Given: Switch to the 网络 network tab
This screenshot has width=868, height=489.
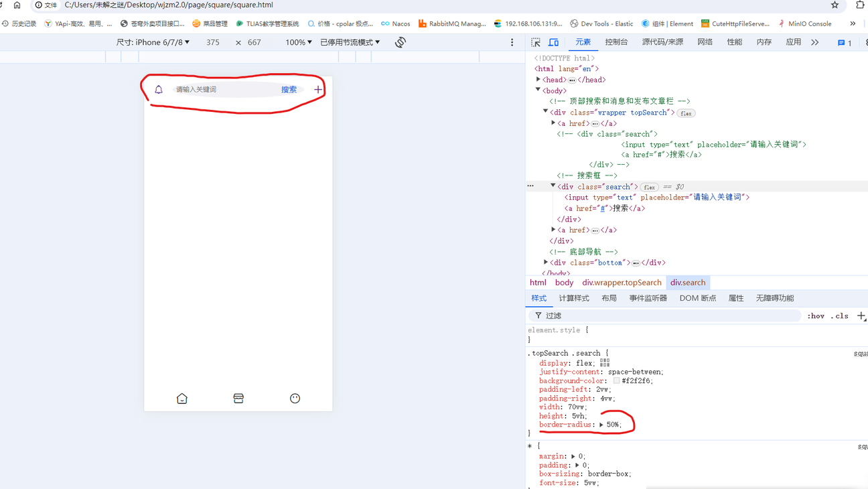Looking at the screenshot, I should click(705, 42).
